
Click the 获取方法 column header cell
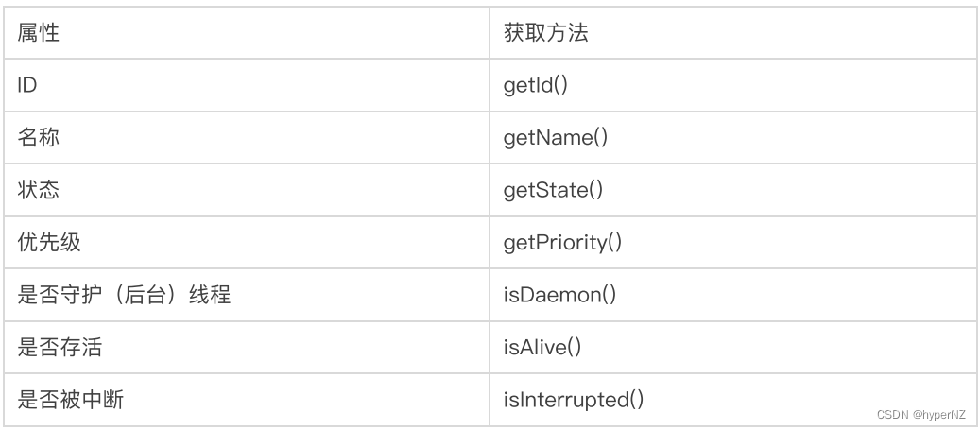tap(545, 33)
